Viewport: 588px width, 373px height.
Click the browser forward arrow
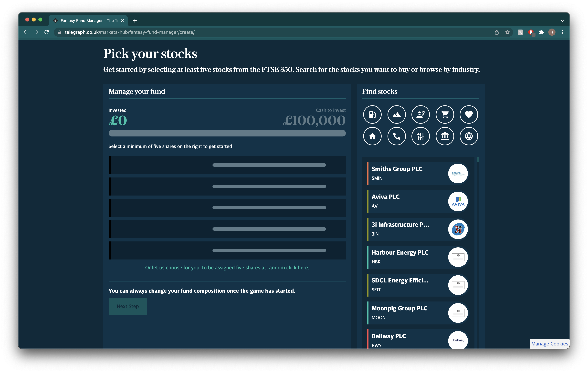tap(36, 32)
